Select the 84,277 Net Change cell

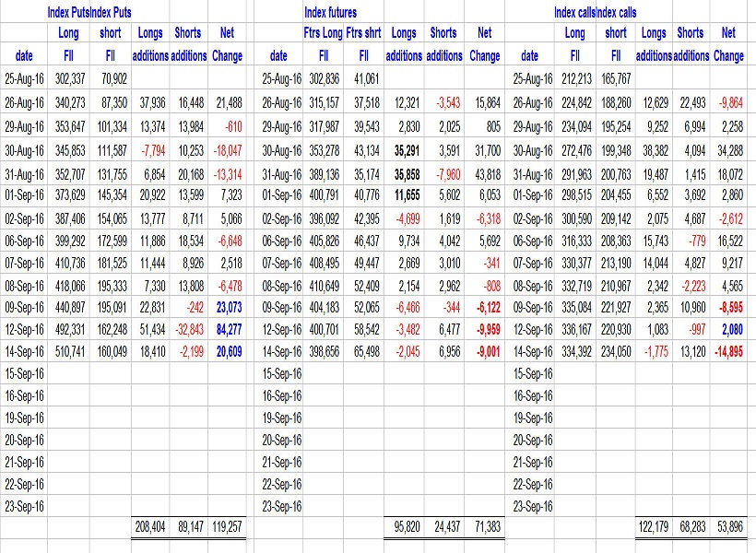pyautogui.click(x=227, y=329)
